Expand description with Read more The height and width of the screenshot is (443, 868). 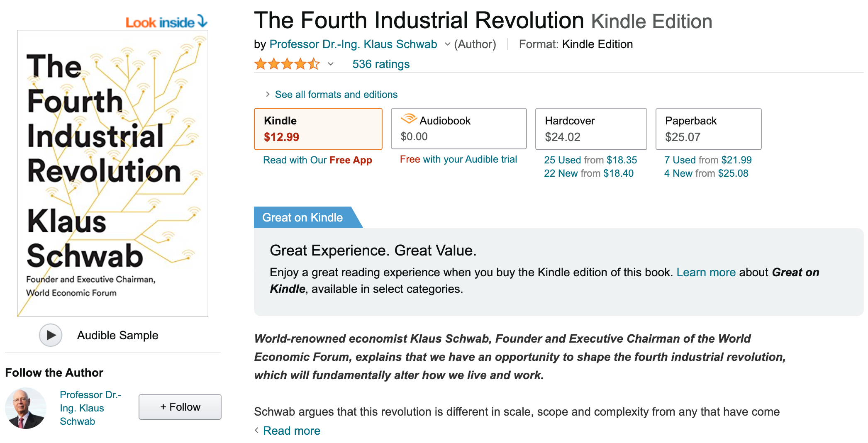coord(291,431)
